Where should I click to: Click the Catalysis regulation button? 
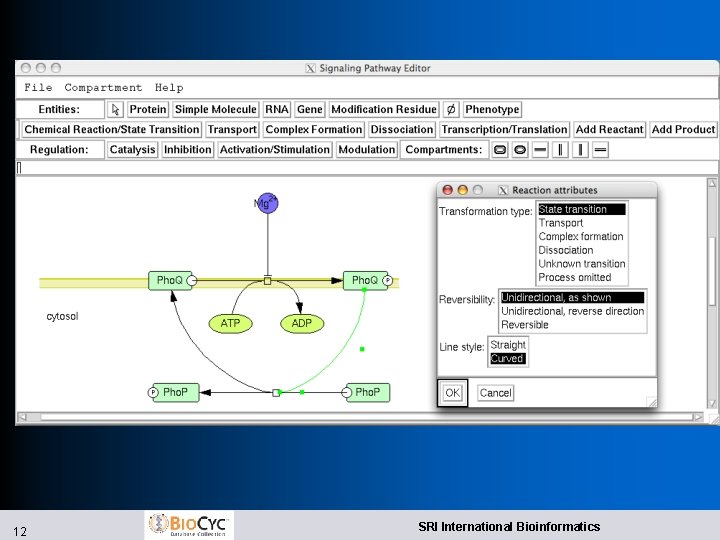coord(132,150)
